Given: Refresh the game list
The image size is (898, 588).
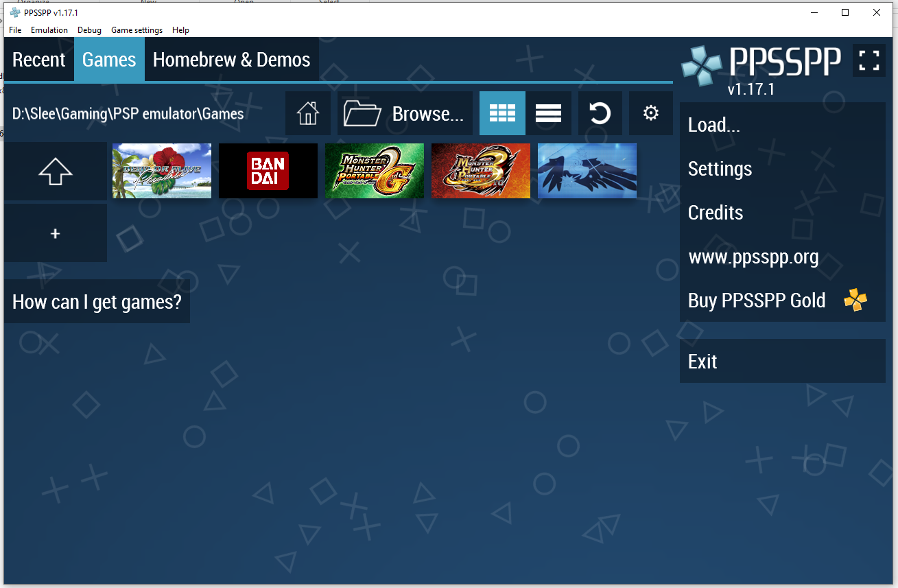Looking at the screenshot, I should click(x=600, y=113).
